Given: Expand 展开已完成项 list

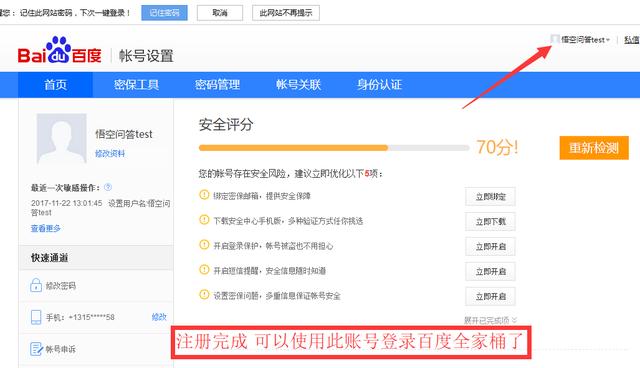Looking at the screenshot, I should pyautogui.click(x=491, y=320).
